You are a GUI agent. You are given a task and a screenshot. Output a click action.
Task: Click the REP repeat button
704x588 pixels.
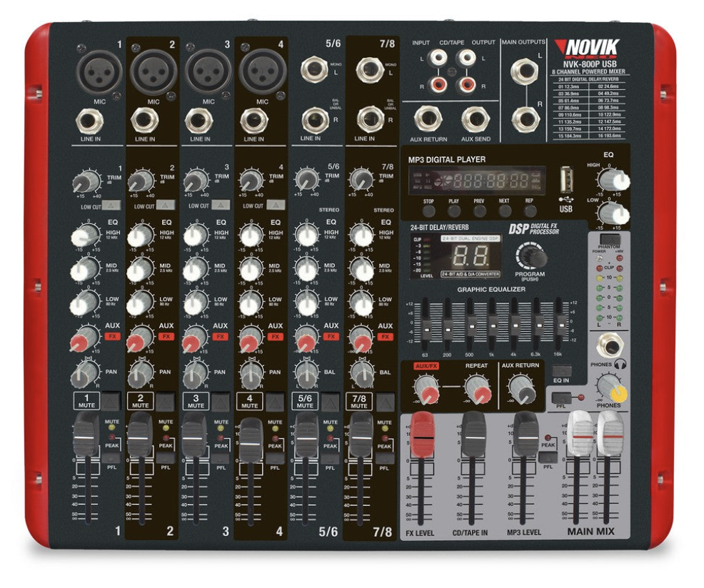pyautogui.click(x=530, y=211)
